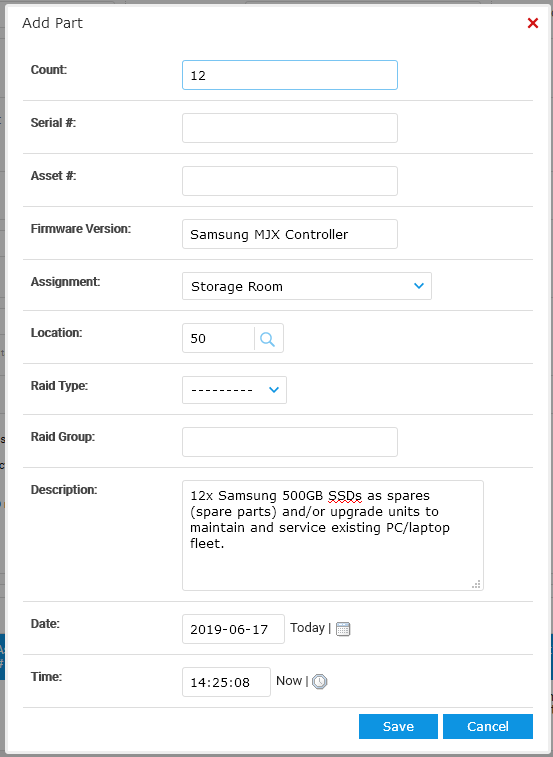The height and width of the screenshot is (757, 553).
Task: Click the Date field showing 2019-06-17
Action: pyautogui.click(x=233, y=629)
